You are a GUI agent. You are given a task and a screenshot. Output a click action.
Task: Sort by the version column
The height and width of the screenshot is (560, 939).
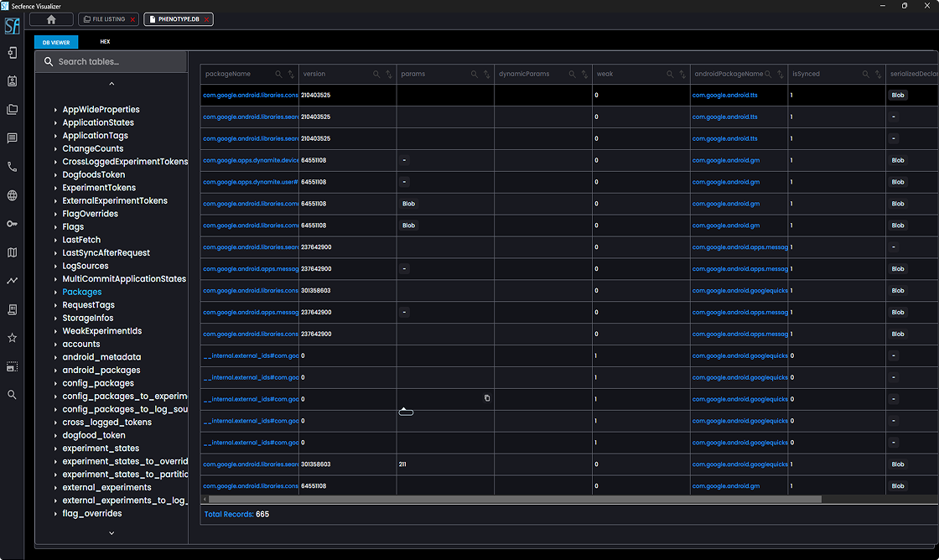click(389, 75)
